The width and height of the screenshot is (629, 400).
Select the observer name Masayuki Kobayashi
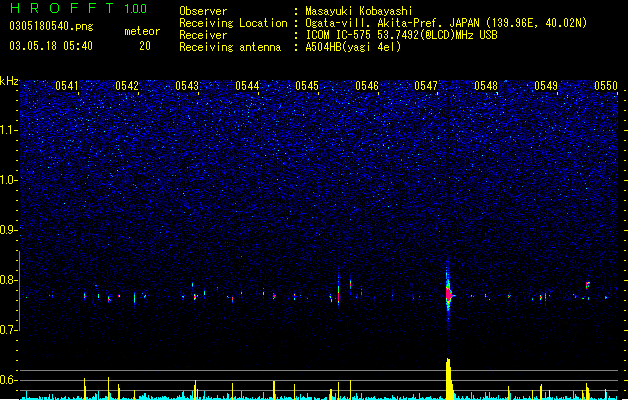359,11
